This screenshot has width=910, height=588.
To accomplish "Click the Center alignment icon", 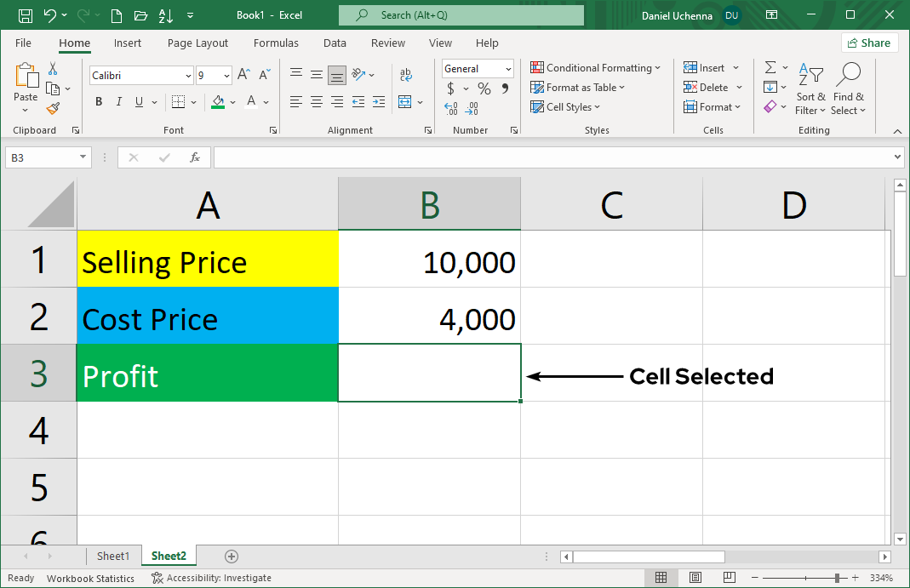I will [316, 101].
